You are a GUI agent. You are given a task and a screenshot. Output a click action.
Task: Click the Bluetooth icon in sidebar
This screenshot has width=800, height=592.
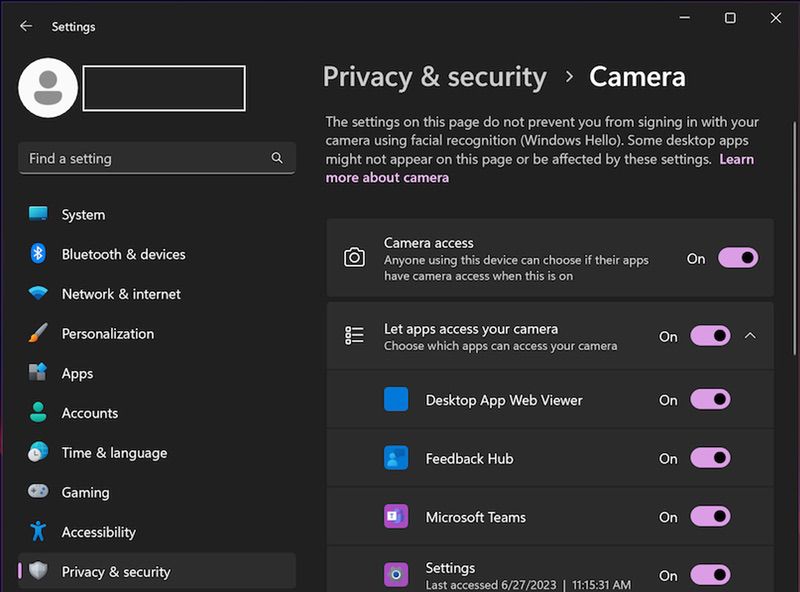tap(38, 254)
